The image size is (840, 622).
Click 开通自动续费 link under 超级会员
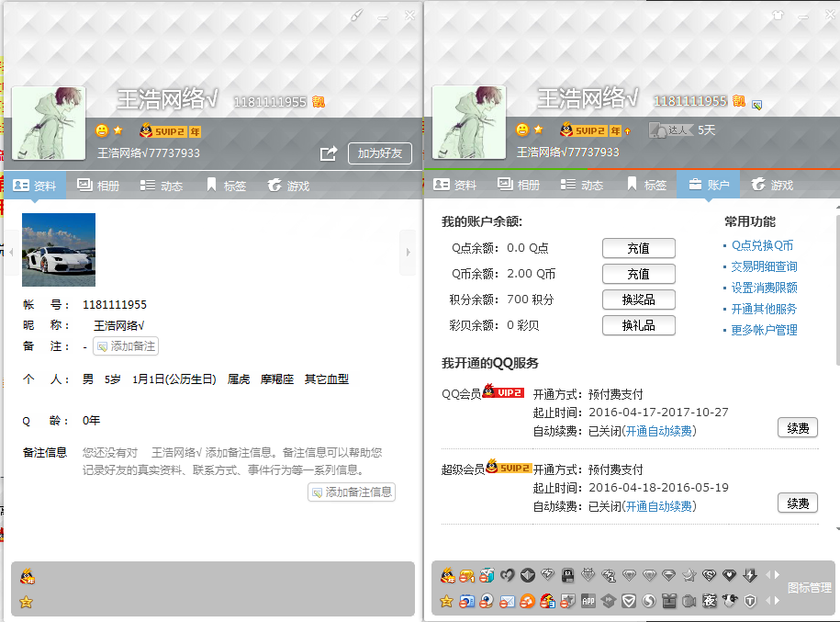click(x=659, y=506)
